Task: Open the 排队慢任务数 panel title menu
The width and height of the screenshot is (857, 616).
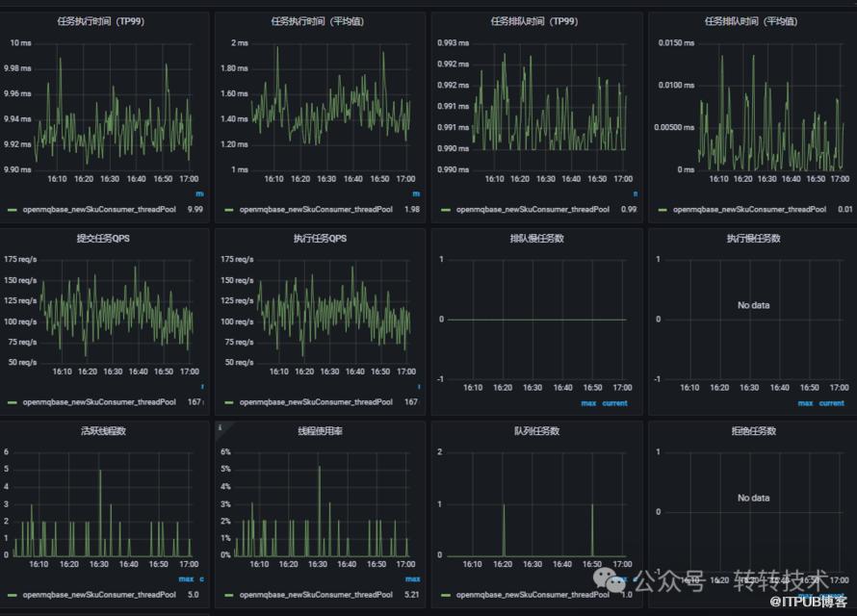Action: coord(536,238)
